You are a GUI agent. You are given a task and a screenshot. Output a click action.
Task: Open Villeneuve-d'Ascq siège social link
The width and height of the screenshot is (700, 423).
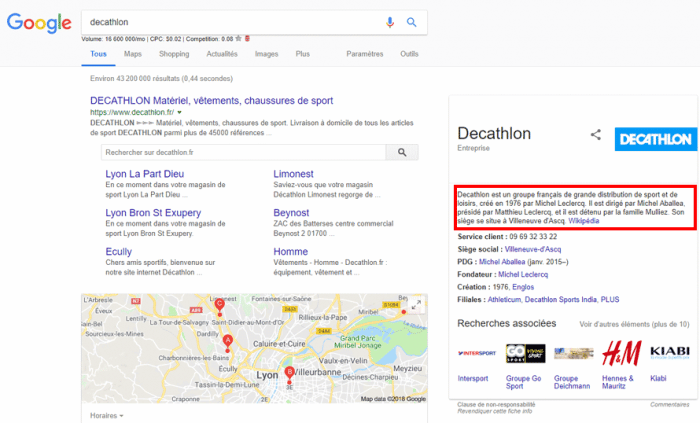point(533,249)
